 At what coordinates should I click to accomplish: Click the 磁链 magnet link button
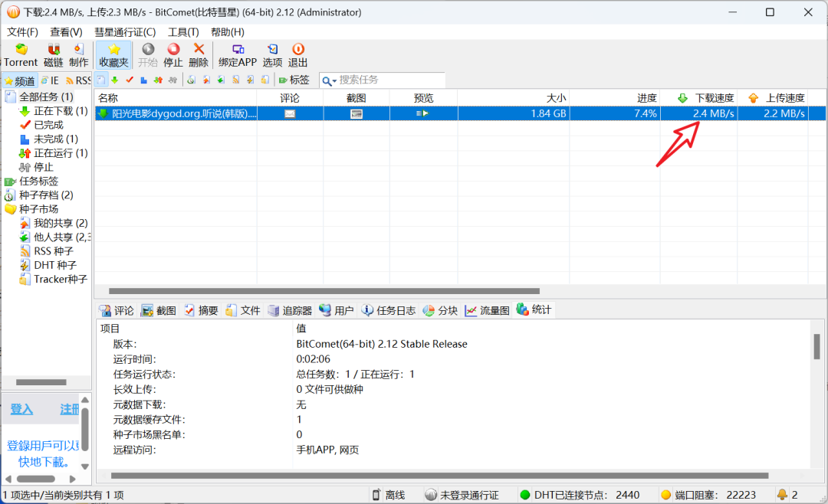pos(53,55)
